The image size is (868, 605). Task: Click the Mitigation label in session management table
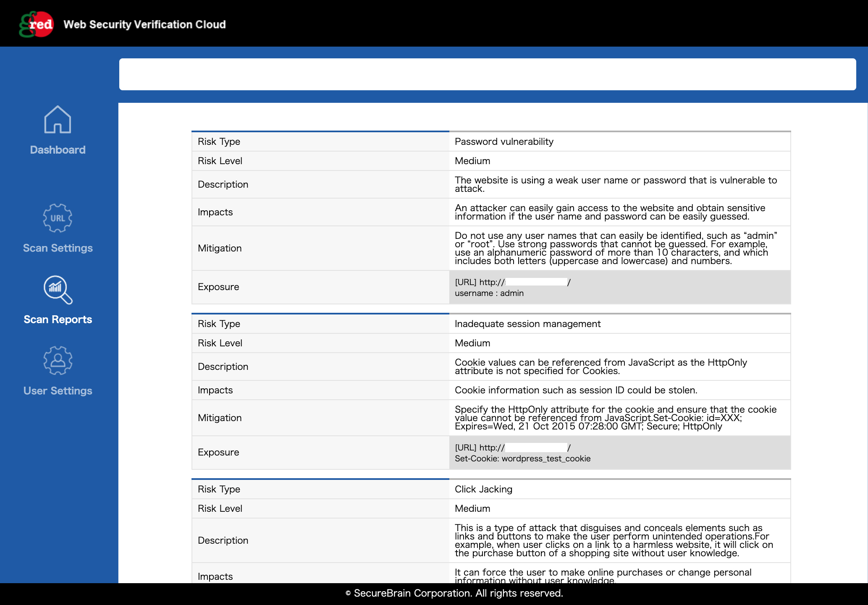[220, 418]
